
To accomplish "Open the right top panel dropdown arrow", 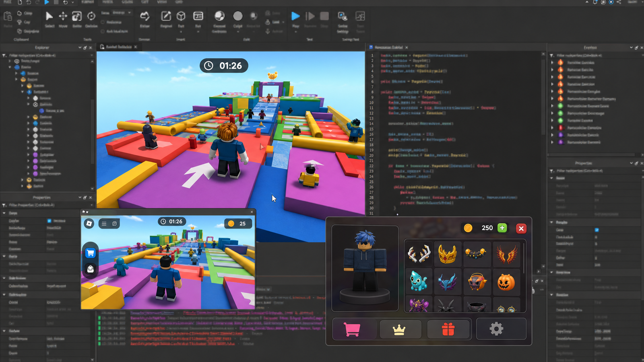I will click(631, 47).
